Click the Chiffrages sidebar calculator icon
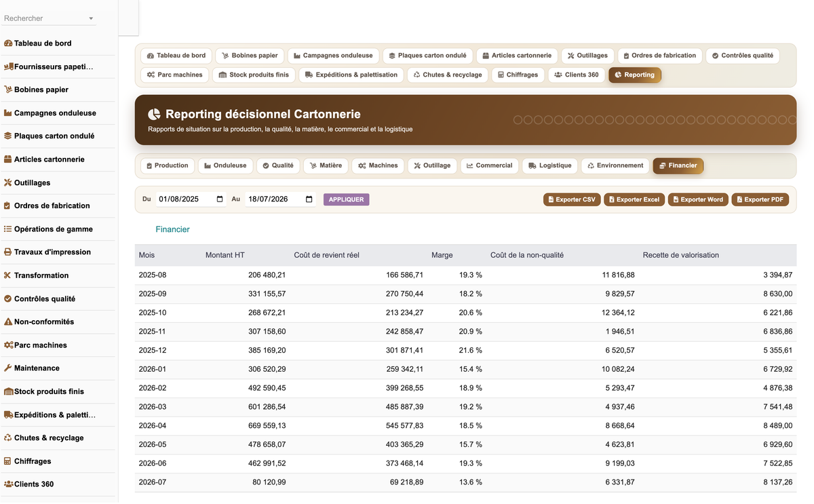Viewport: 814px width, 504px height. 8,461
